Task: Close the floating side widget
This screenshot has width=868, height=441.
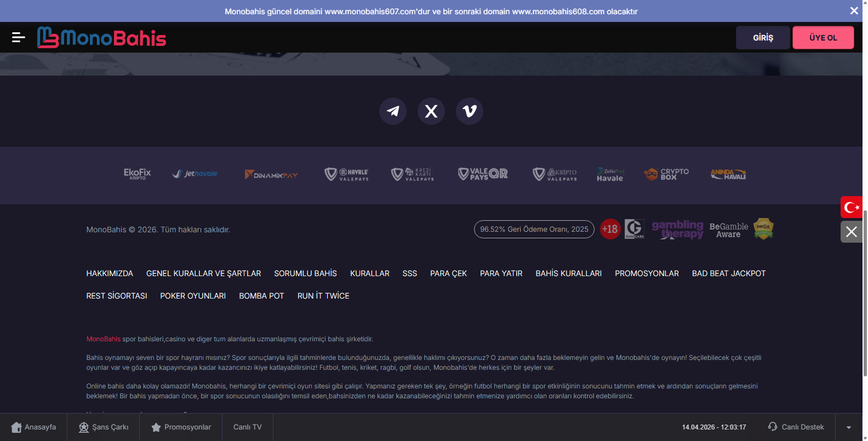Action: (x=852, y=232)
